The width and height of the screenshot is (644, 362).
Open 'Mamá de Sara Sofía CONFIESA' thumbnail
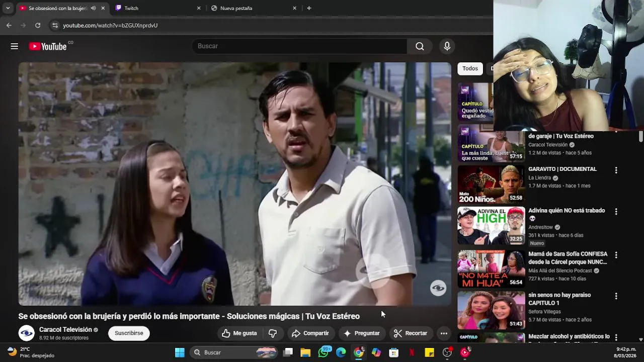coord(491,269)
